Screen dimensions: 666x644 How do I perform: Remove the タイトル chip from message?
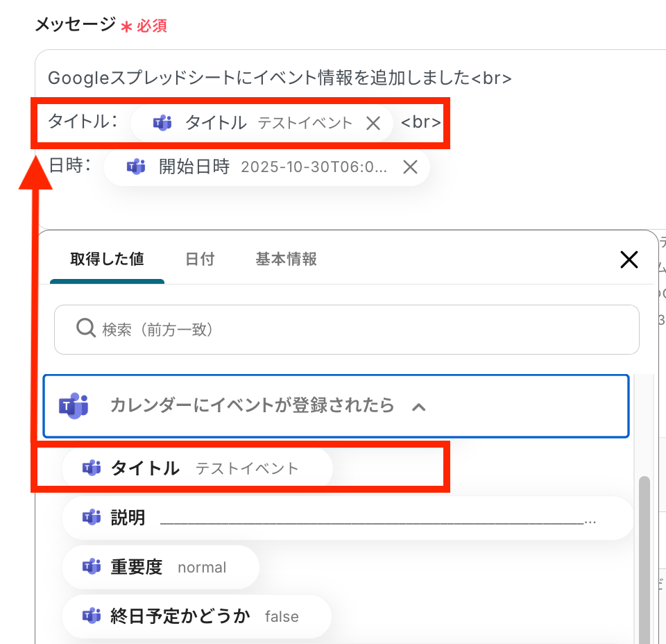pyautogui.click(x=373, y=124)
